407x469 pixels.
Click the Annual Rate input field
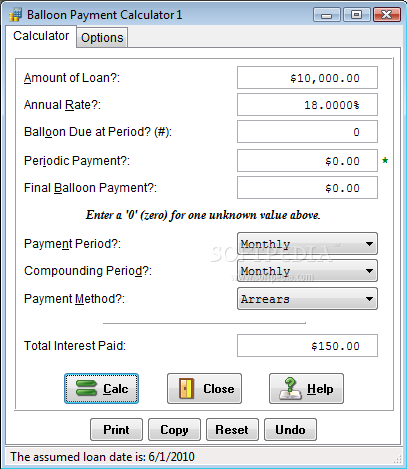[307, 105]
